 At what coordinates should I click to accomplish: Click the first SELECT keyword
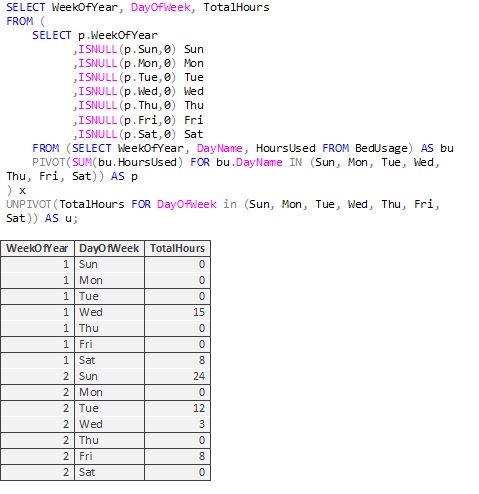[x=25, y=7]
